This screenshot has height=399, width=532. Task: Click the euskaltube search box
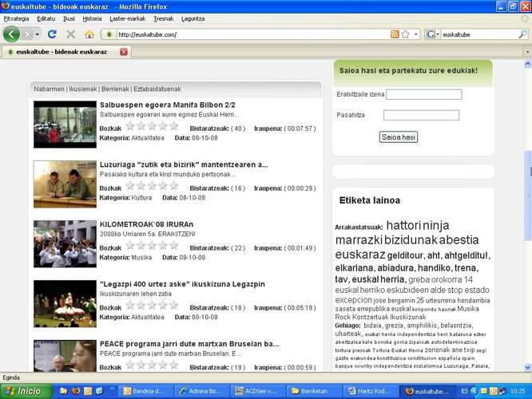479,34
